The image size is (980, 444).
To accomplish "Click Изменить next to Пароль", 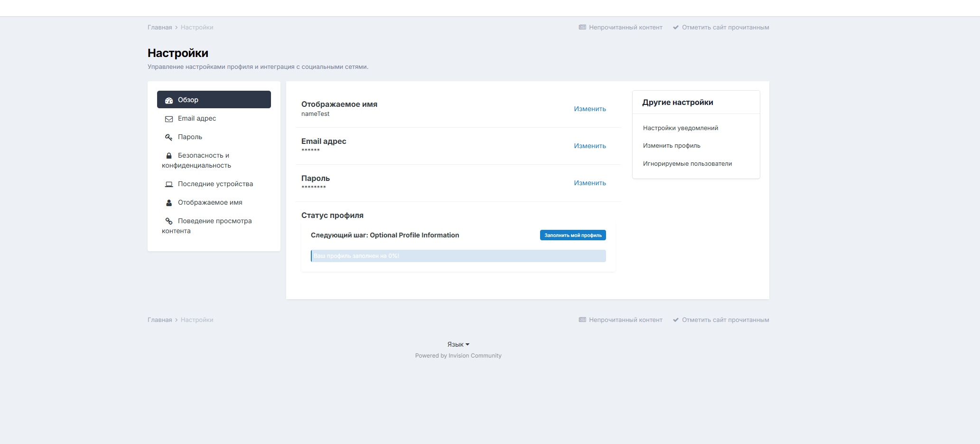I will [590, 183].
